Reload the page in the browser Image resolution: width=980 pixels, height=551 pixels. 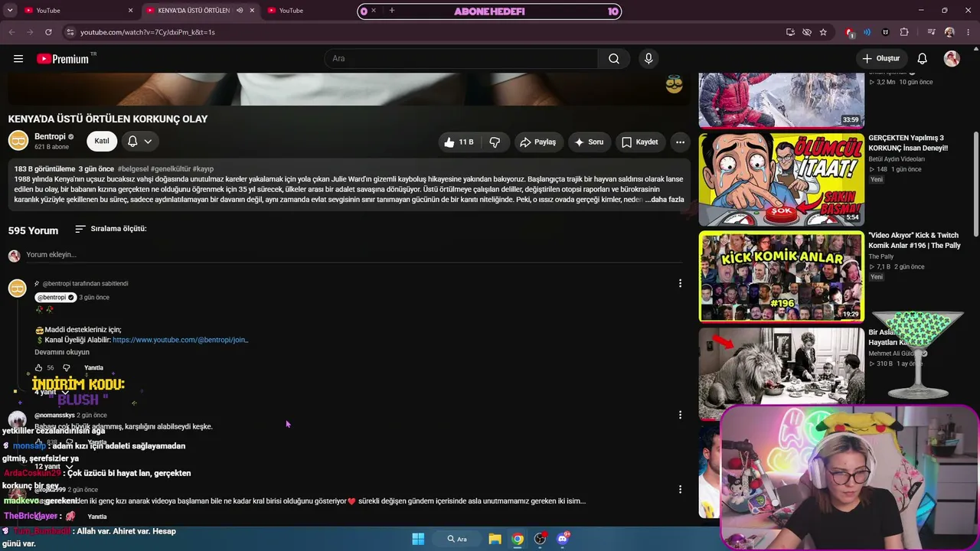pyautogui.click(x=48, y=32)
